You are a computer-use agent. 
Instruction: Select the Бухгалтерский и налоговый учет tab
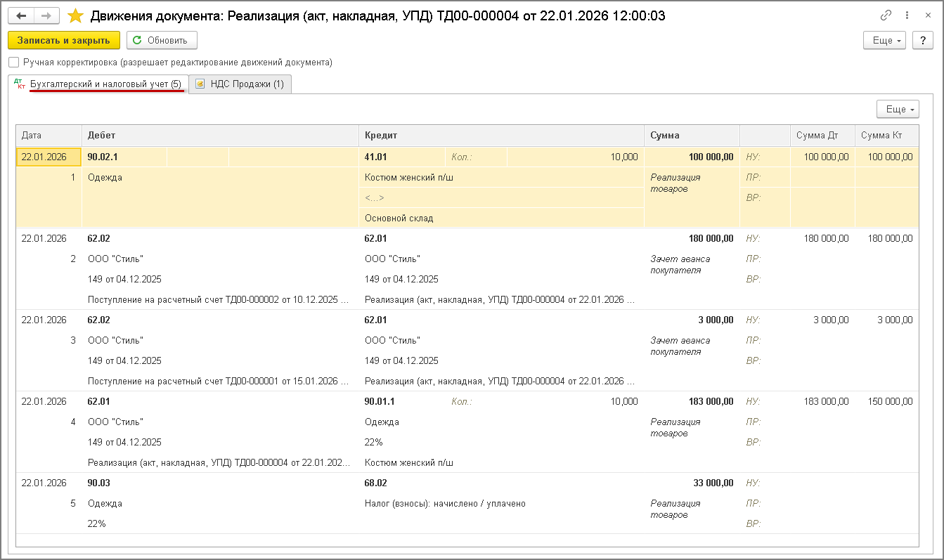point(105,84)
